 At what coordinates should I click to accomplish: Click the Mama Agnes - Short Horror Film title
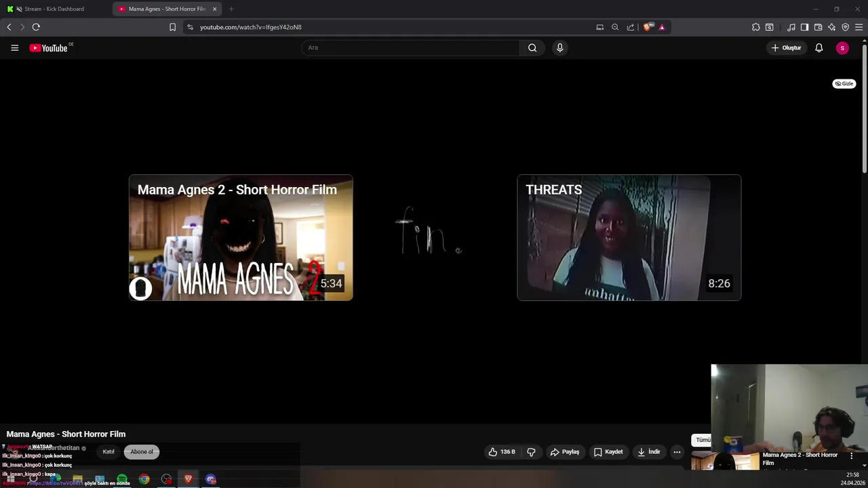[x=66, y=434]
